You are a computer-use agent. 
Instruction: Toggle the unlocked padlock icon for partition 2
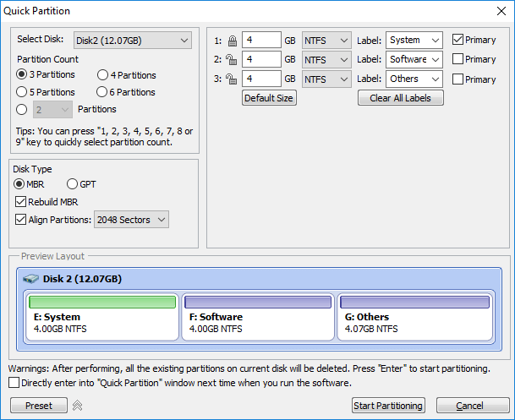[232, 59]
